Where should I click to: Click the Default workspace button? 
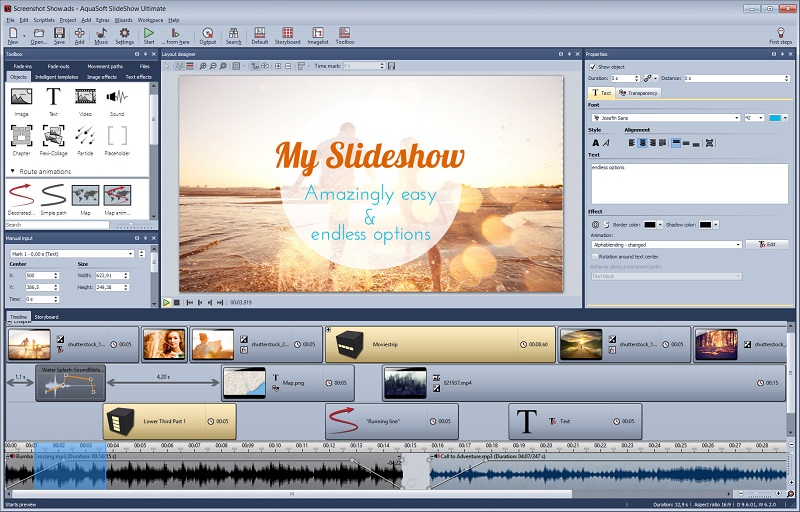click(x=260, y=36)
